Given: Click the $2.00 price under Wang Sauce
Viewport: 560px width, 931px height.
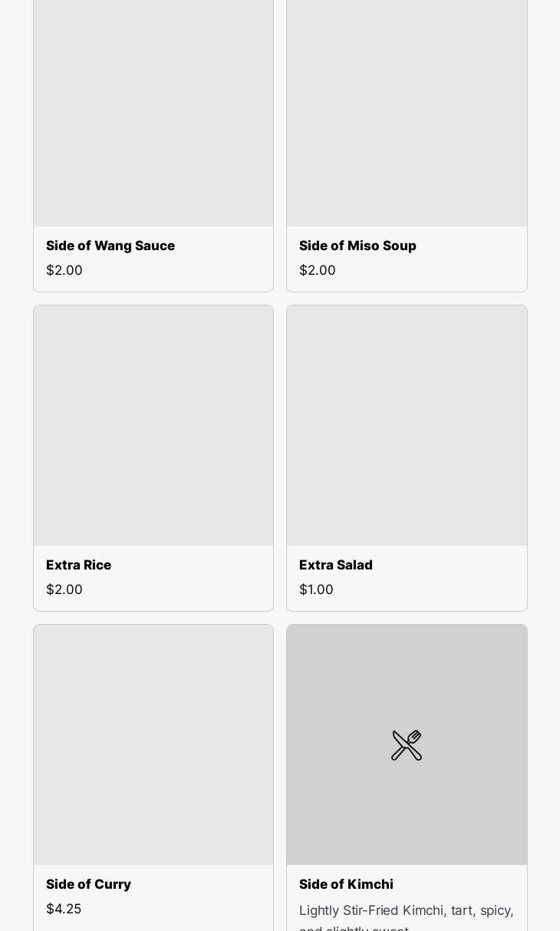Looking at the screenshot, I should pos(64,270).
